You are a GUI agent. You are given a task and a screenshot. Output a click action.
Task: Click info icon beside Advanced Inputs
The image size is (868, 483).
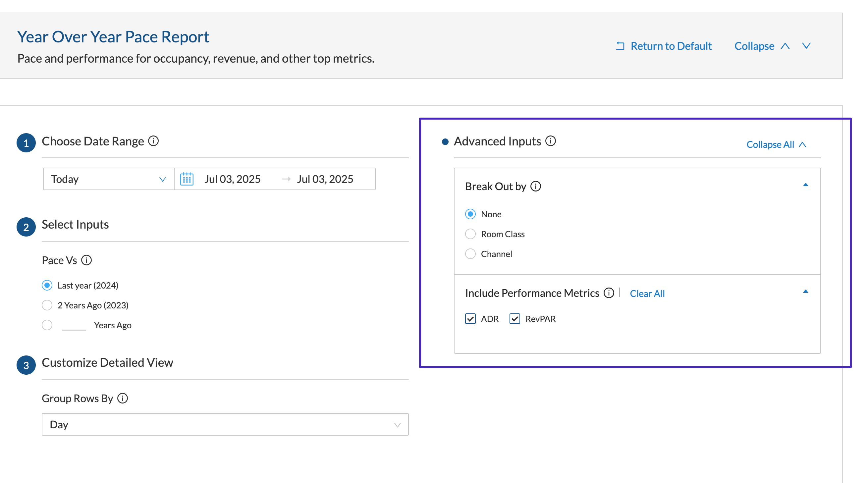point(551,141)
